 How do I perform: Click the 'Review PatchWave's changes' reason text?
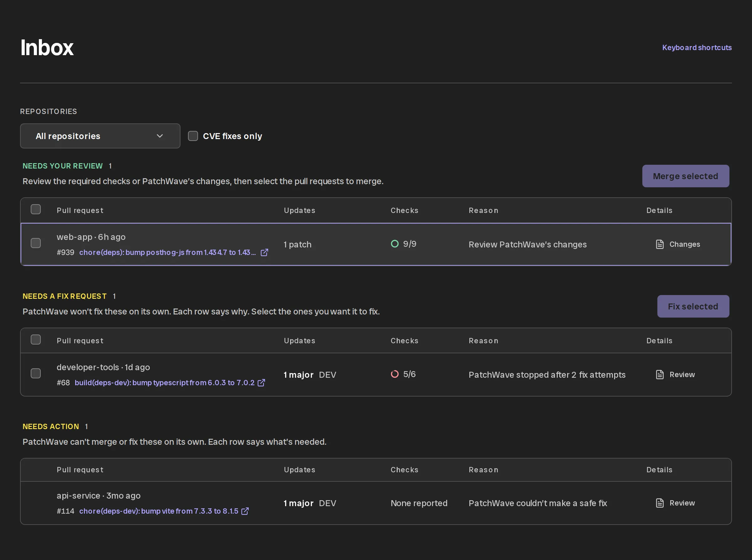528,244
